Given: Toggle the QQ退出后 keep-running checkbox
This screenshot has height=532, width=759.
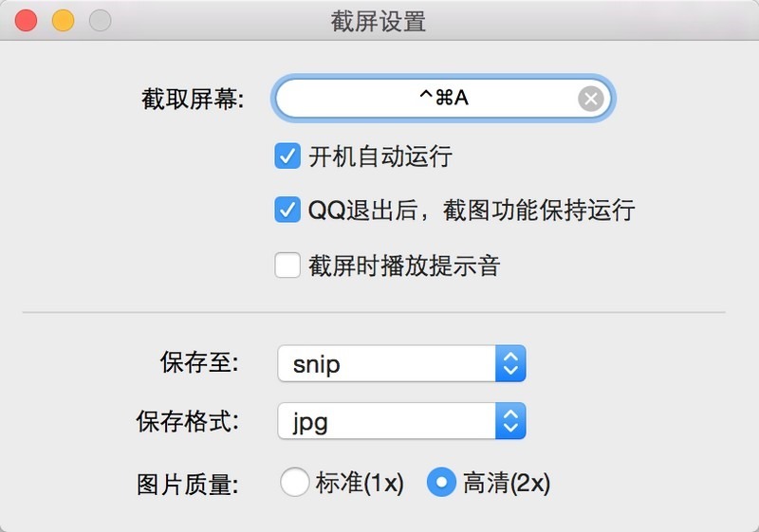Looking at the screenshot, I should (x=287, y=210).
